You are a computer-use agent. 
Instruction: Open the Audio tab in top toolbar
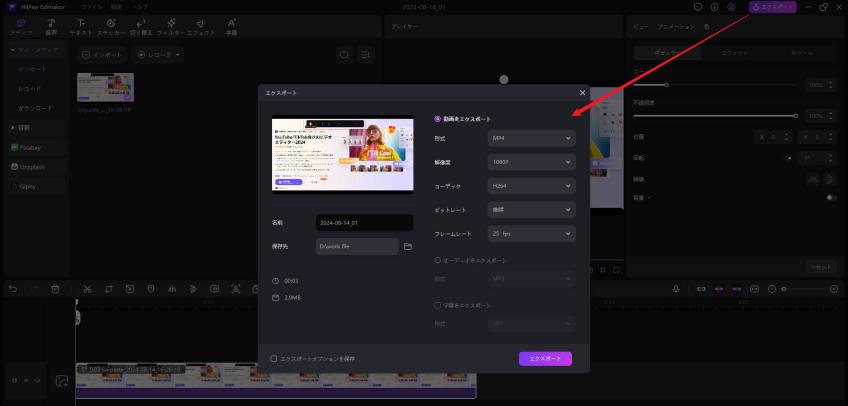coord(50,27)
